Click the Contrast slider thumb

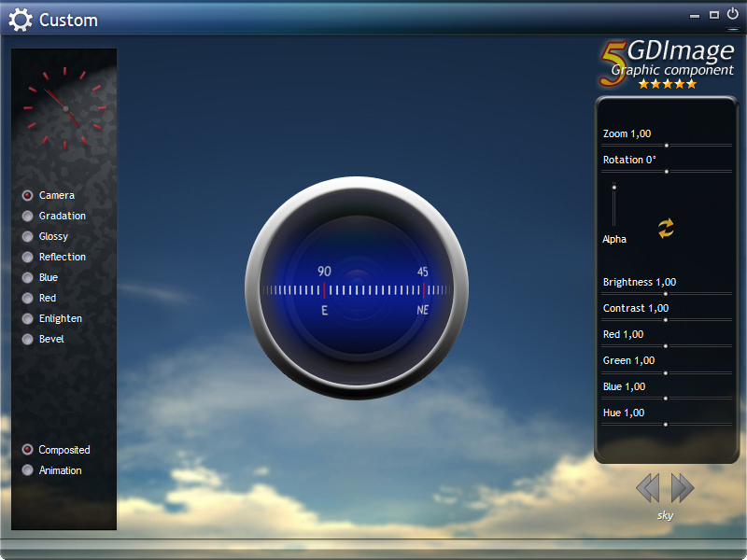[x=666, y=320]
